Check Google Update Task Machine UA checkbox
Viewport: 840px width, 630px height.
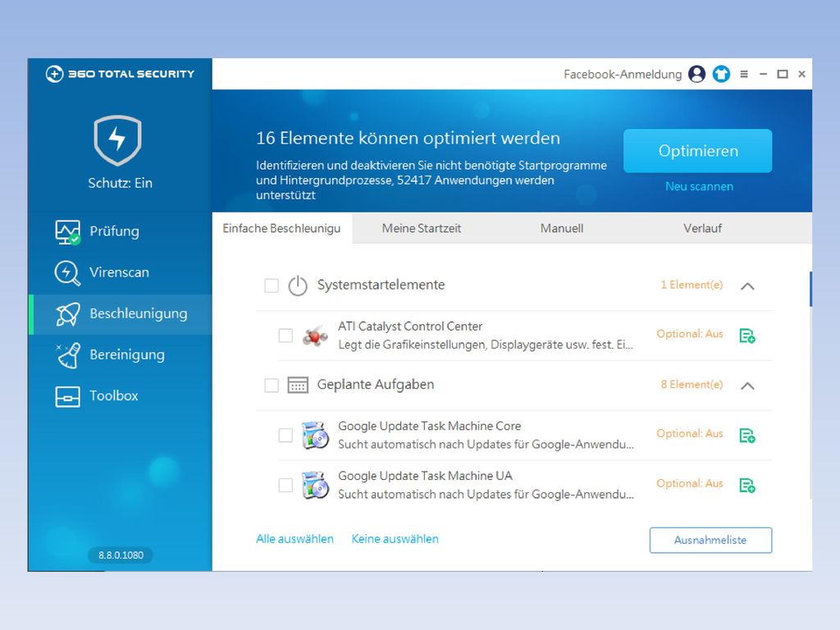coord(285,485)
